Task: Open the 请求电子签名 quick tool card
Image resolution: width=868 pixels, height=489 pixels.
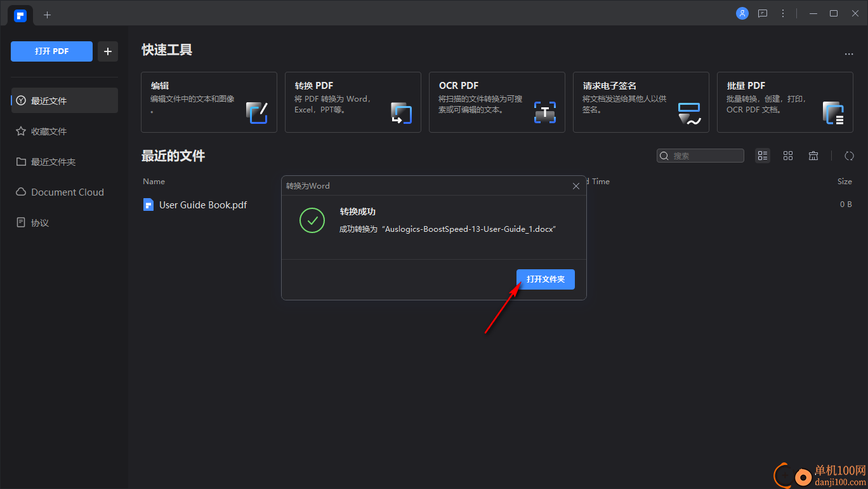Action: pos(641,102)
